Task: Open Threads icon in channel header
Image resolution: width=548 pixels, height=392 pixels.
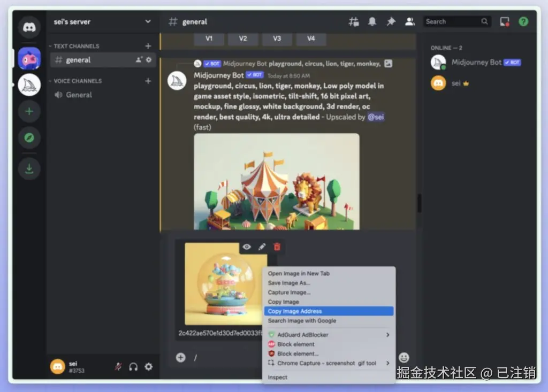Action: [x=353, y=22]
